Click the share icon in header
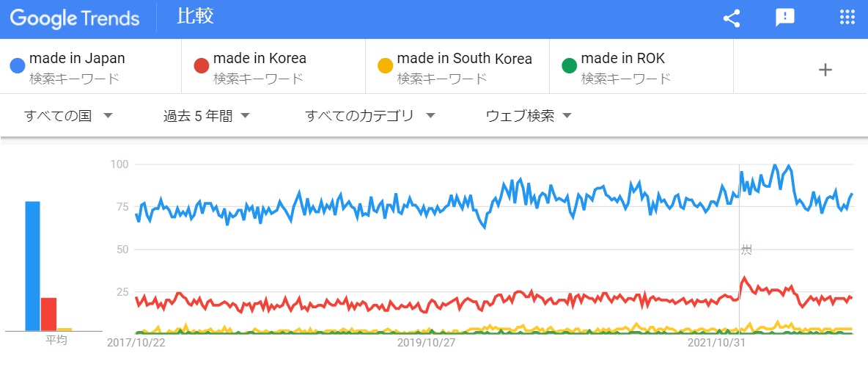This screenshot has height=367, width=868. click(732, 18)
